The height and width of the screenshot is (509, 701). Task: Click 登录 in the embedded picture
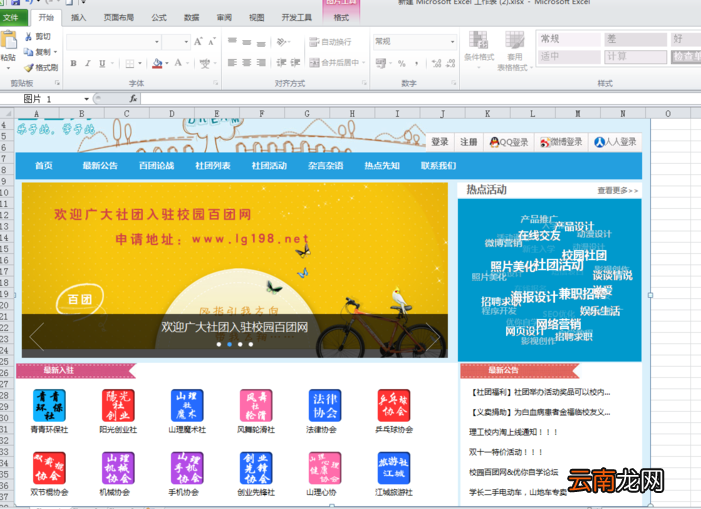pos(439,142)
